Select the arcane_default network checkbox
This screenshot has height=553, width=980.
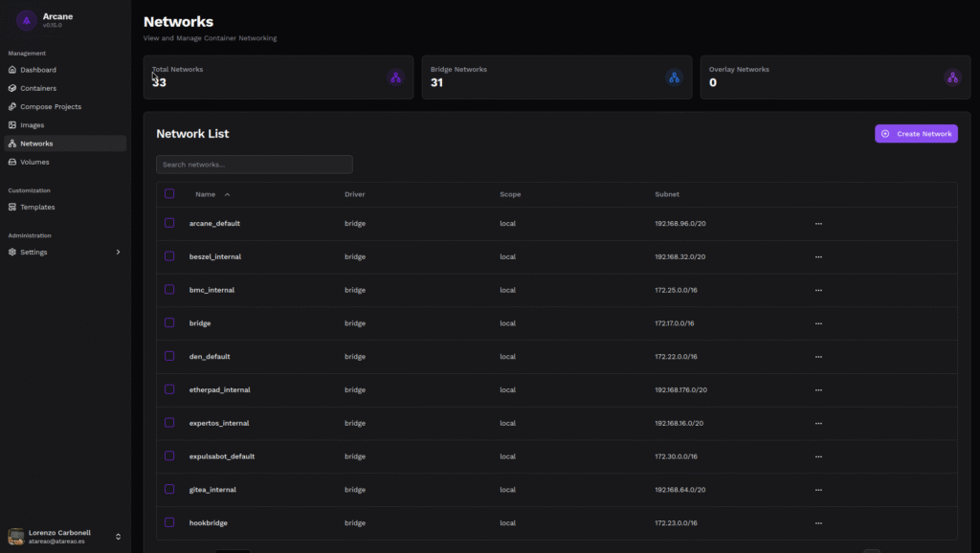tap(169, 223)
